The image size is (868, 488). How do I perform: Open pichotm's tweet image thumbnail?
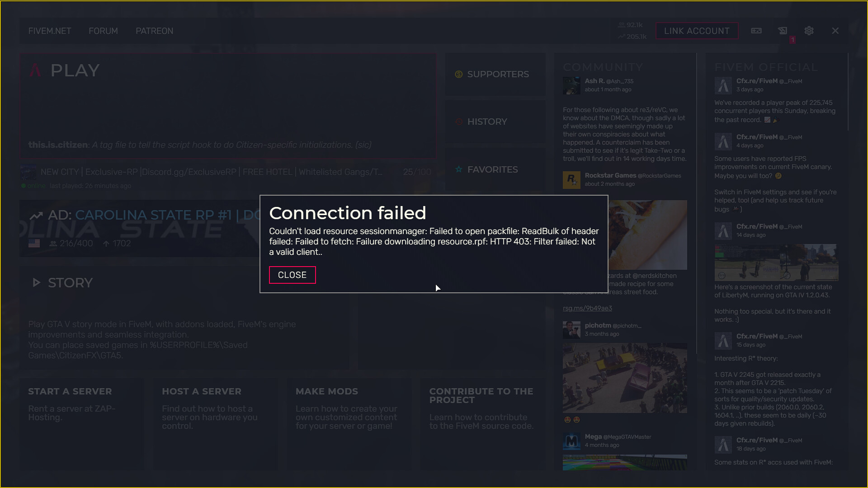click(x=625, y=378)
